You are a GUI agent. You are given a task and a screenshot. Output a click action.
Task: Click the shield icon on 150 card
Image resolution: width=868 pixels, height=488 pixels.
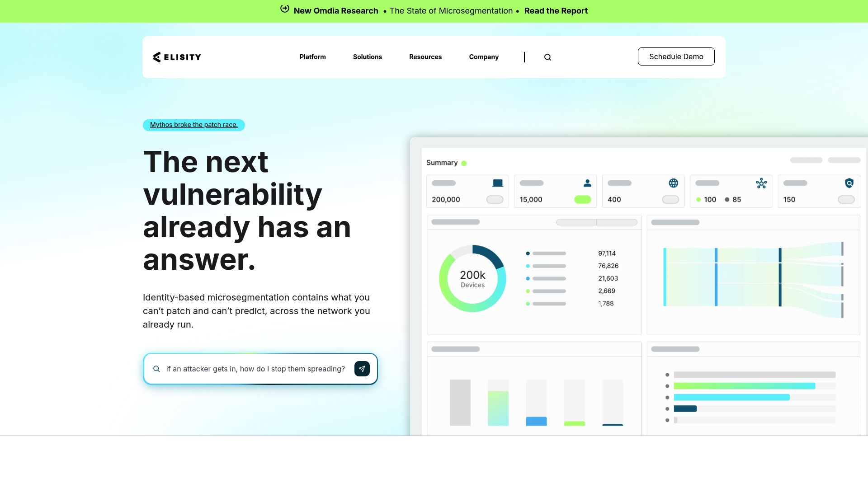(x=849, y=183)
